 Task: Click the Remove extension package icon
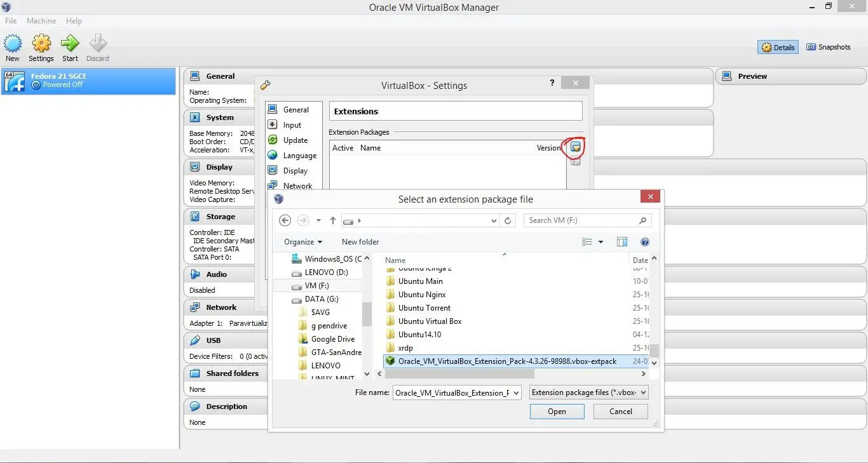point(575,162)
